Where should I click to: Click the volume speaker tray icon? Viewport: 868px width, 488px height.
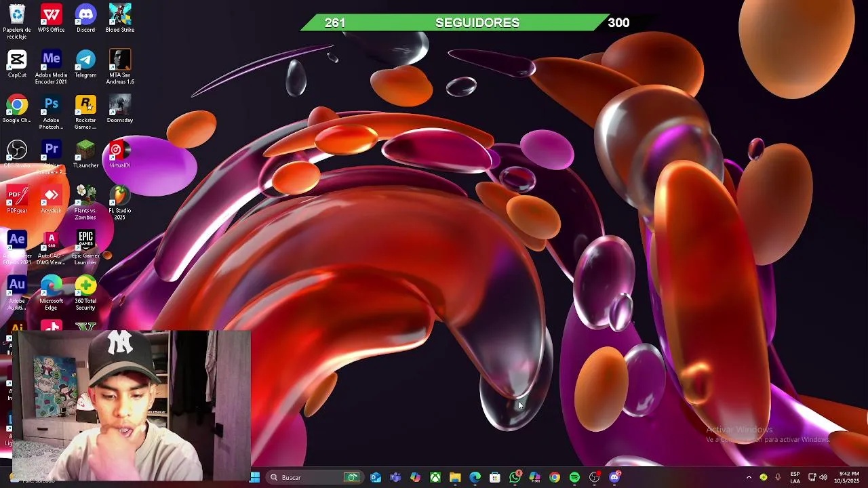pyautogui.click(x=823, y=477)
